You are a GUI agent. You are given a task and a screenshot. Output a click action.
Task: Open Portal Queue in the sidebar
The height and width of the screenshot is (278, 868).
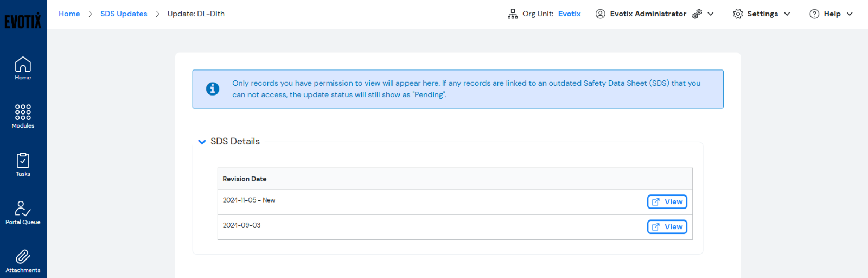[23, 213]
